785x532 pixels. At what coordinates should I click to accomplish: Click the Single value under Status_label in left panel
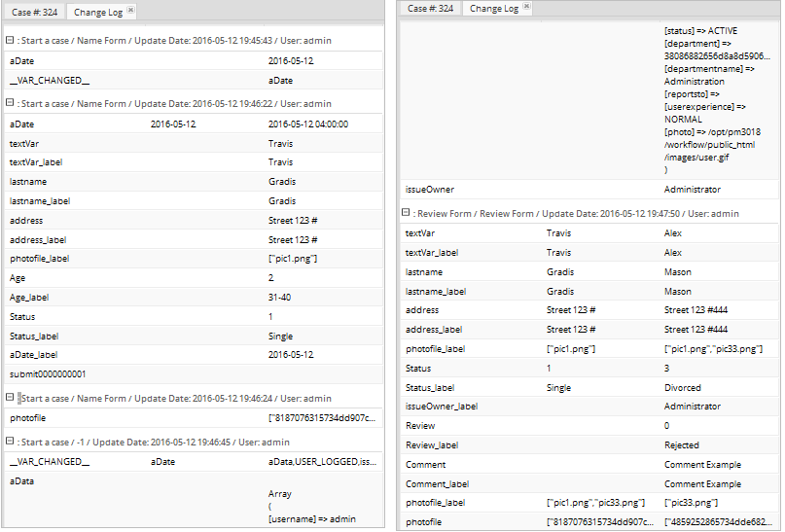coord(281,336)
